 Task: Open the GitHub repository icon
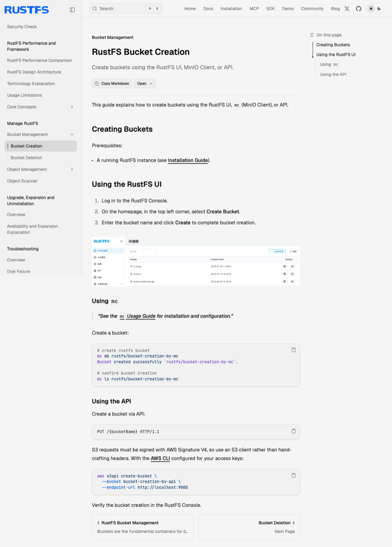[358, 9]
